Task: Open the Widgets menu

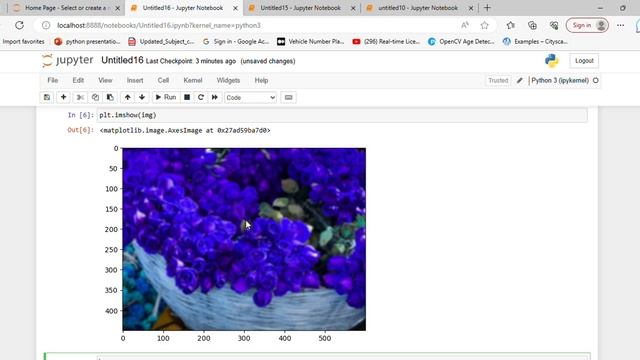Action: [x=228, y=80]
